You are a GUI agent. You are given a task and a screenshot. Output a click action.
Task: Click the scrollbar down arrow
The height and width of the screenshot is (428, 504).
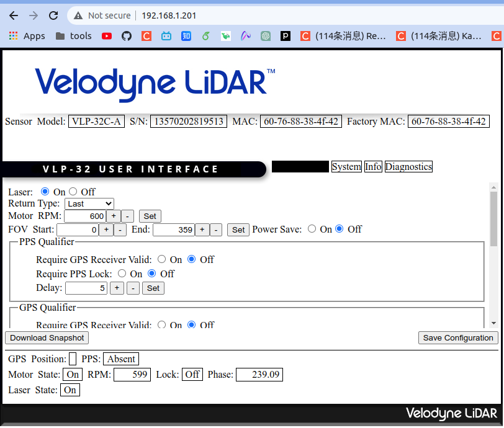493,323
